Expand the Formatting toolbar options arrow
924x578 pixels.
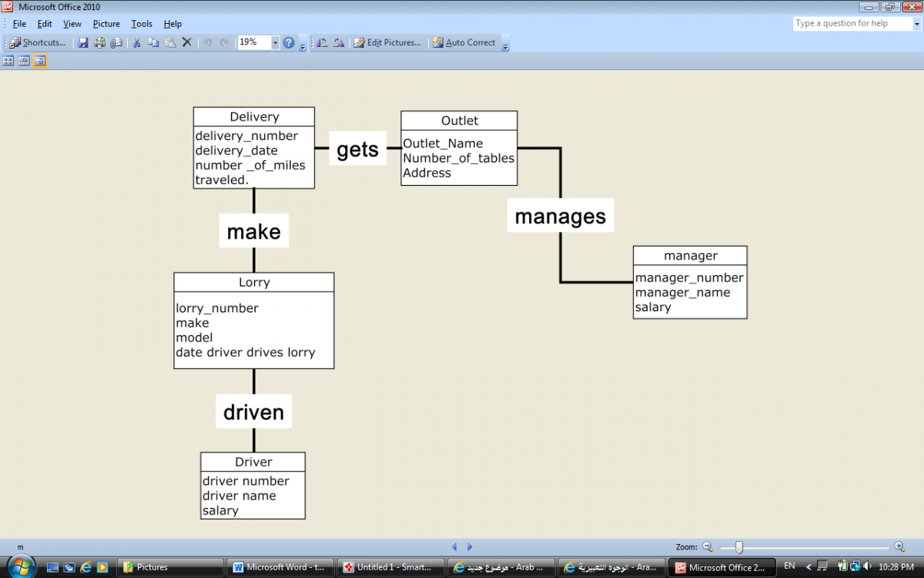[x=505, y=46]
